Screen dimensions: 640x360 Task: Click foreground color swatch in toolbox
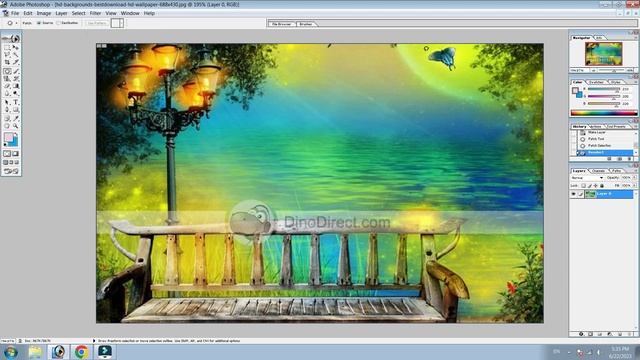[x=8, y=137]
